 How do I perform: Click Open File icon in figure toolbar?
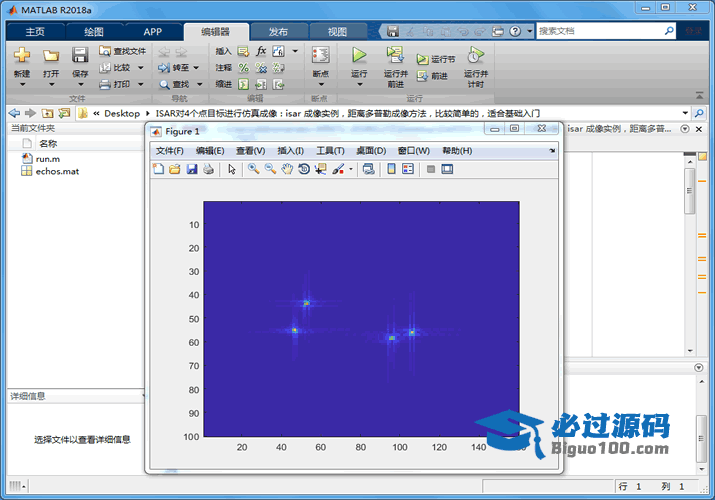pyautogui.click(x=175, y=169)
